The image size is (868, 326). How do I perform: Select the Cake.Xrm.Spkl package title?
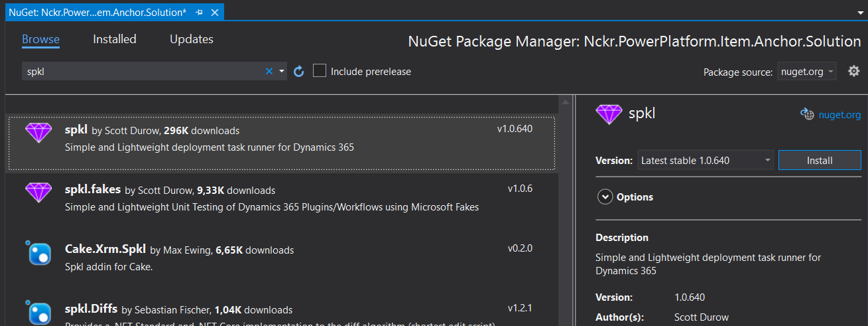tap(106, 250)
